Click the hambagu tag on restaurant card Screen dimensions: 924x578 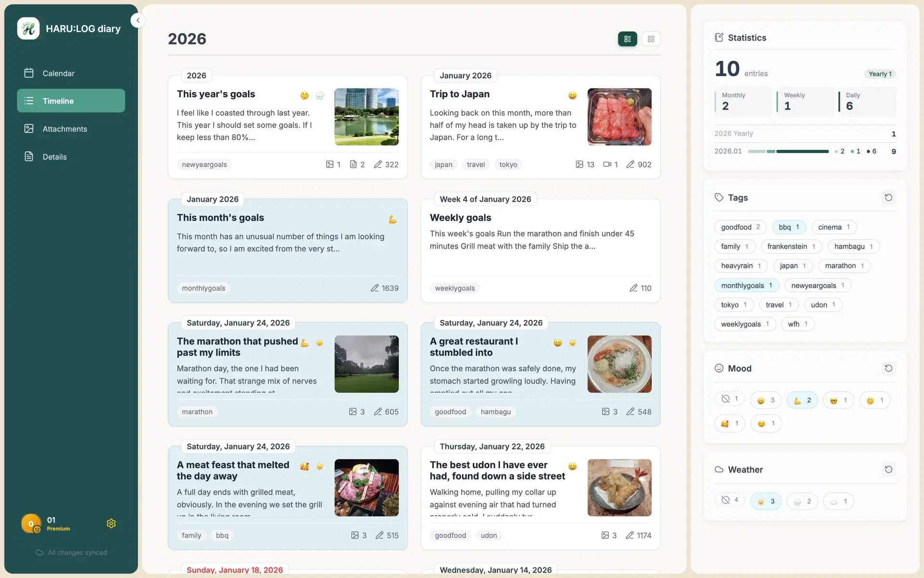point(496,412)
